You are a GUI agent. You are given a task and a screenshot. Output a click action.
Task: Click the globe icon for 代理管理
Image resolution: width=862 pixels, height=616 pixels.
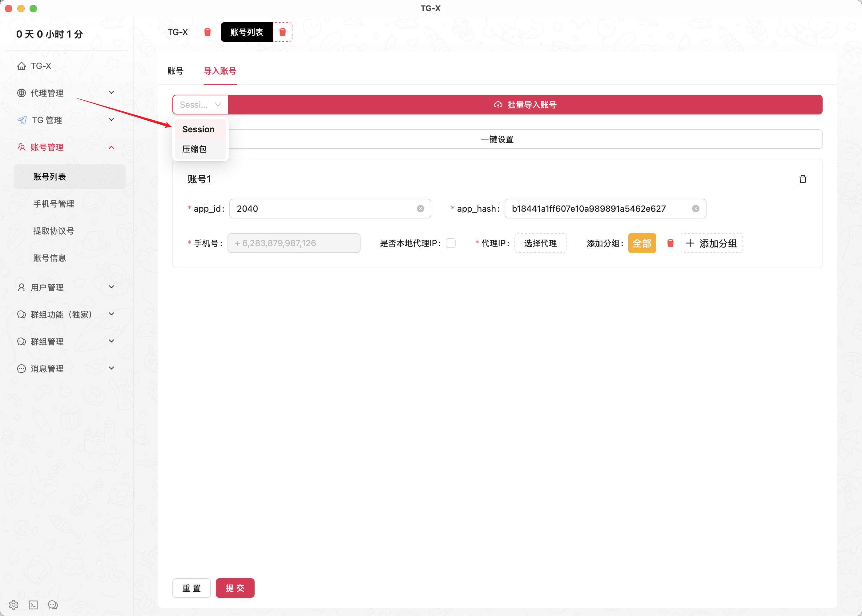point(22,93)
